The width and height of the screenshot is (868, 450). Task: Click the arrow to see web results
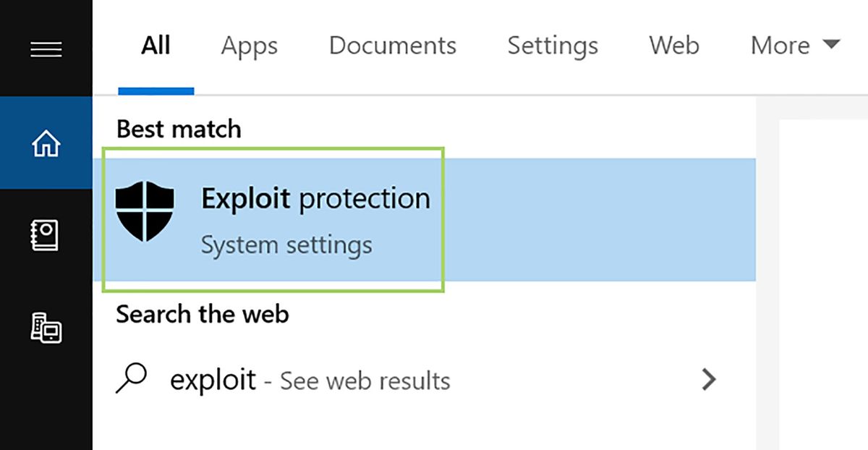click(x=710, y=379)
